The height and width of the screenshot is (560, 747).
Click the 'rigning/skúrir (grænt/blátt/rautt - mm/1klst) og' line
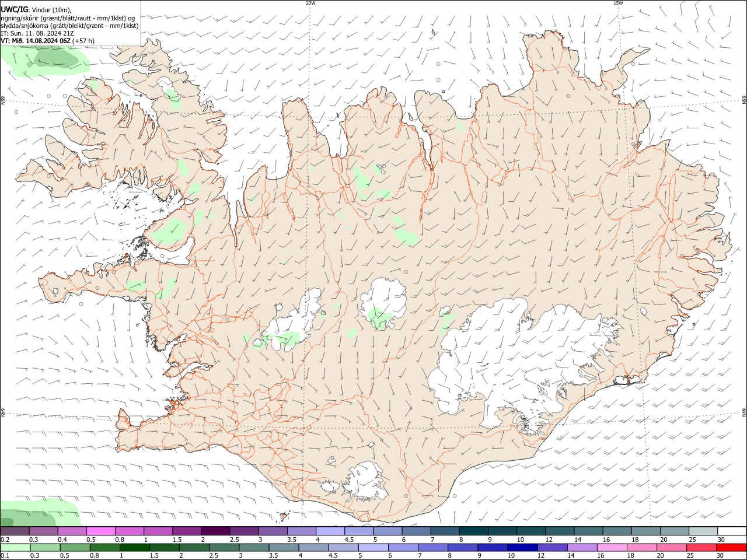[68, 18]
